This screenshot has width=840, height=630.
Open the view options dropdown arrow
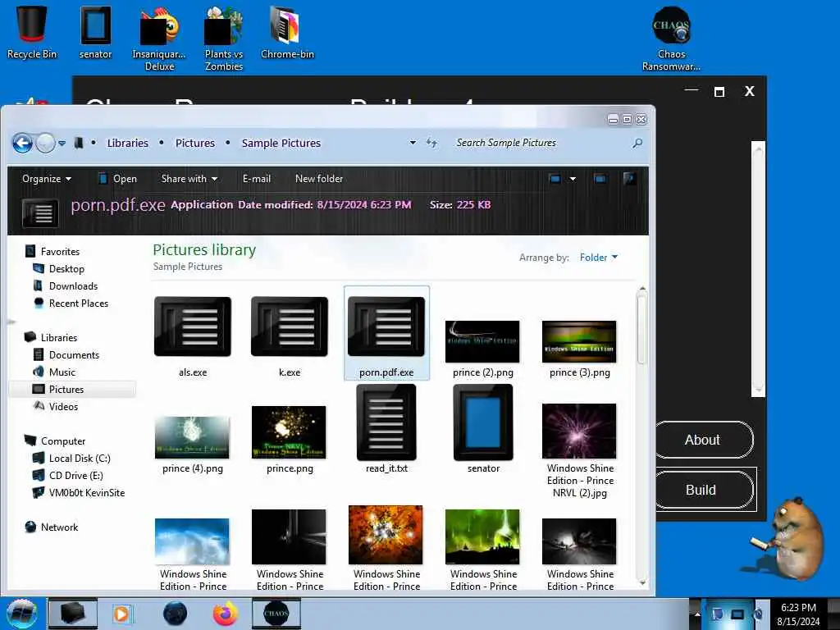pos(573,178)
